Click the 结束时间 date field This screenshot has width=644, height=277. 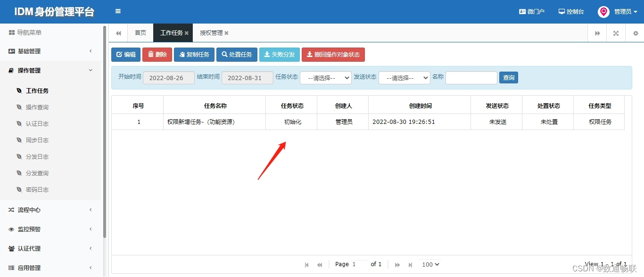coord(248,78)
